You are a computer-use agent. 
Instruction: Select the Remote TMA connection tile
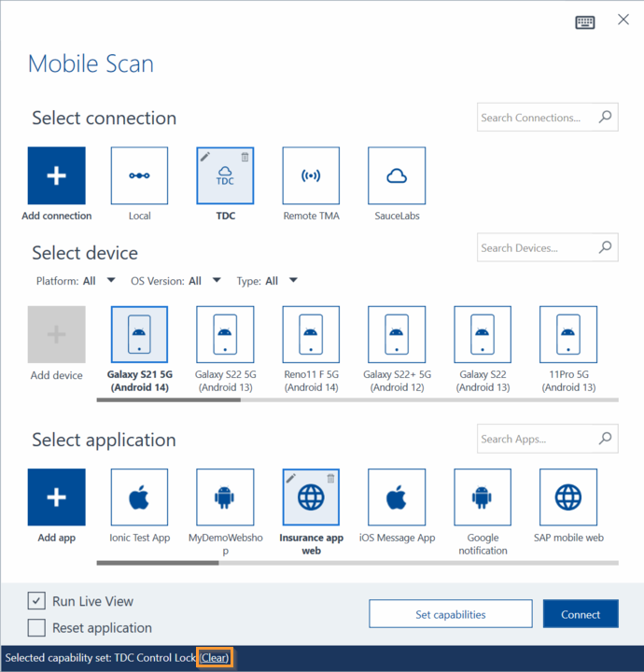coord(311,175)
